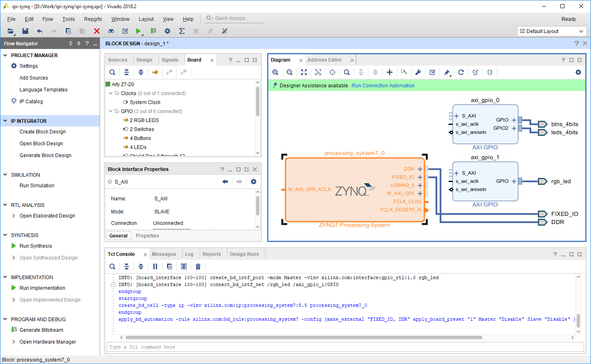Image resolution: width=591 pixels, height=364 pixels.
Task: Regenerate layout with the refresh icon
Action: [x=461, y=72]
